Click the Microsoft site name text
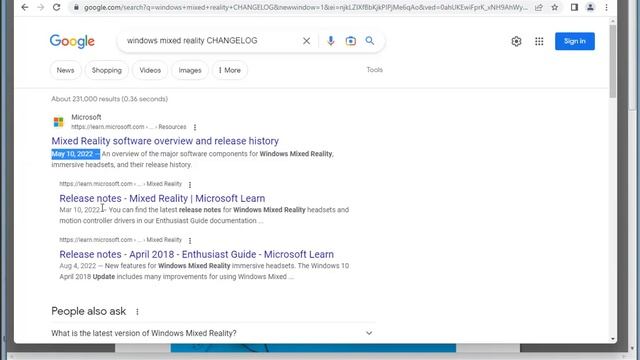 86,117
